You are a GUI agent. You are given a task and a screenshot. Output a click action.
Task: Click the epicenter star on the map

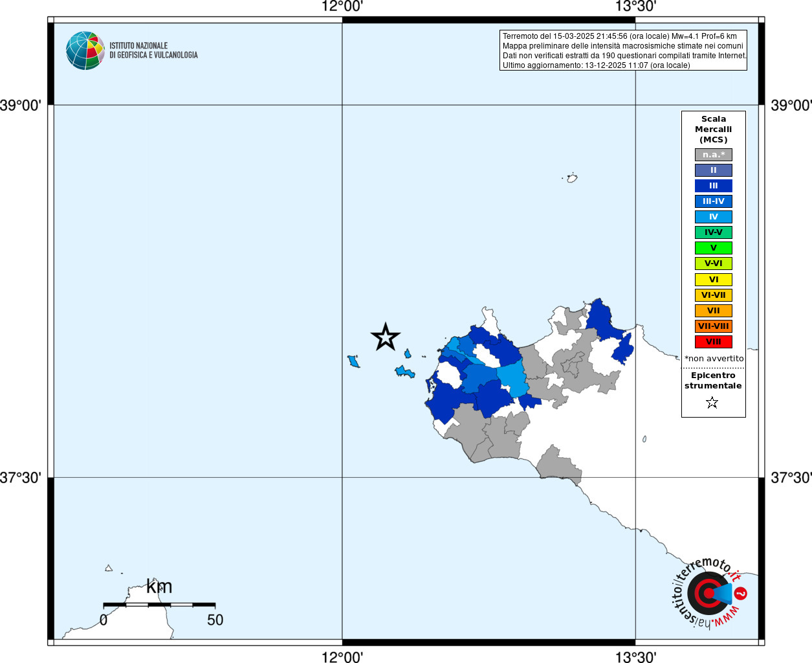(386, 337)
